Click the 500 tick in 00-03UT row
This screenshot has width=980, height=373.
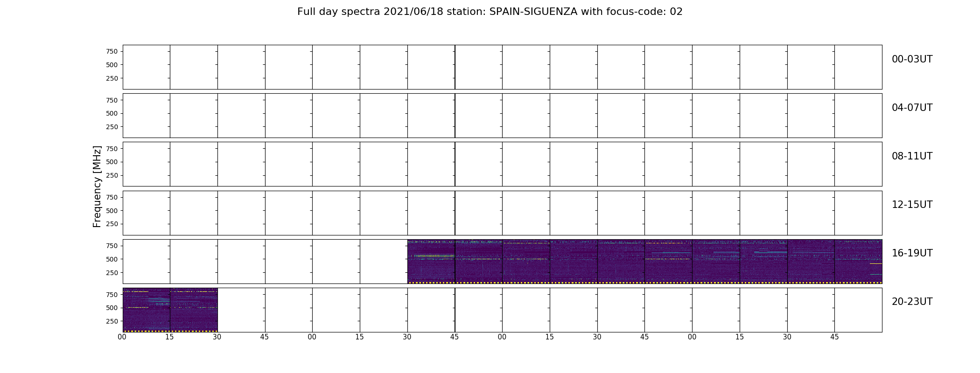pos(112,65)
